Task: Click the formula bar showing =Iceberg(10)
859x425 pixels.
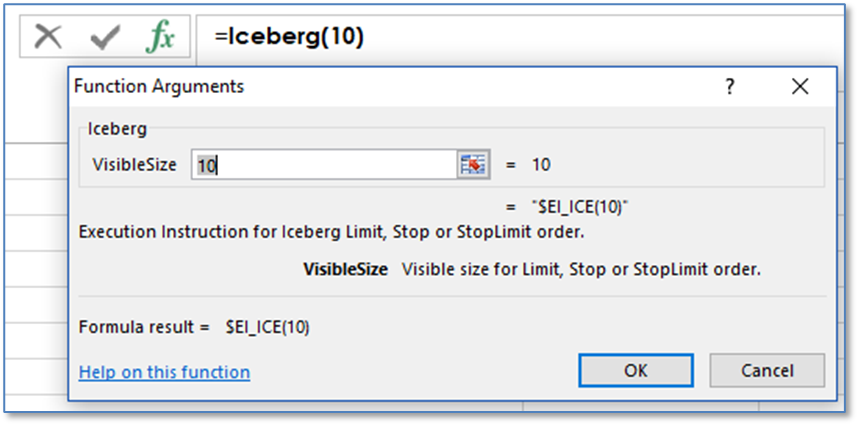Action: [500, 37]
